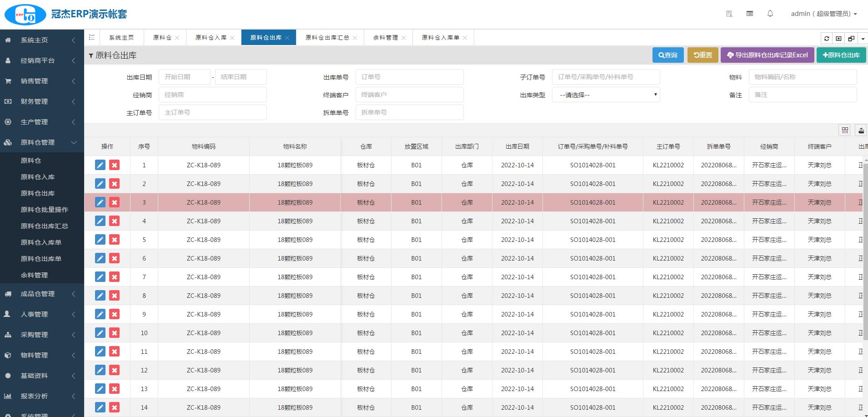Close the 余料管理 tab
Viewport: 868px width, 417px height.
pyautogui.click(x=403, y=38)
